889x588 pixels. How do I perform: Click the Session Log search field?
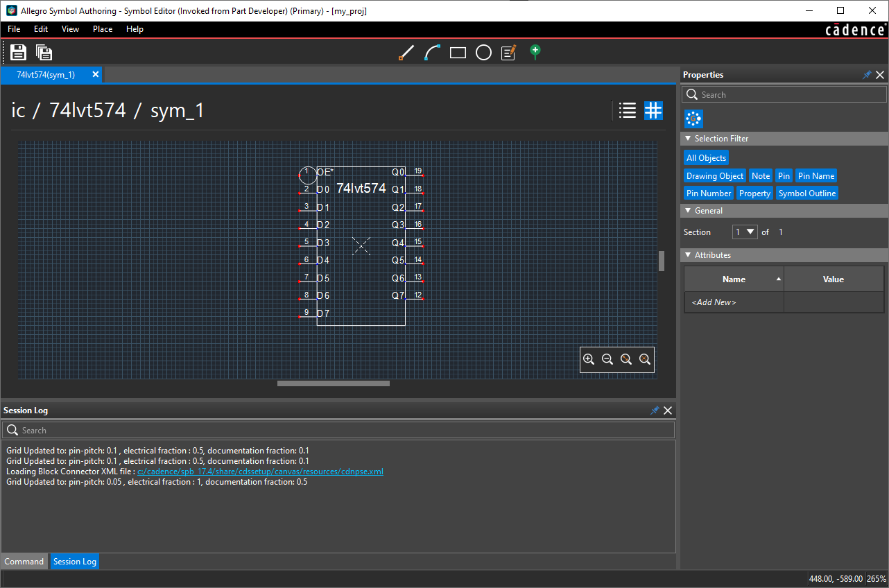click(x=338, y=430)
